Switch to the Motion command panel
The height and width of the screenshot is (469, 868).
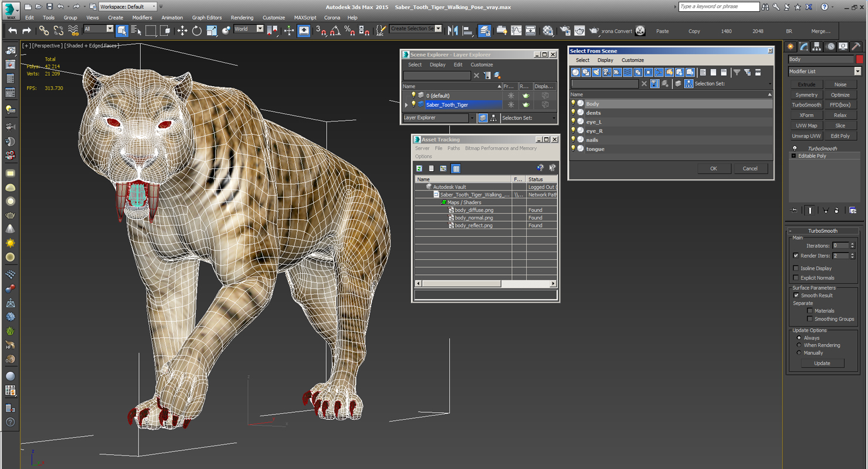(830, 46)
